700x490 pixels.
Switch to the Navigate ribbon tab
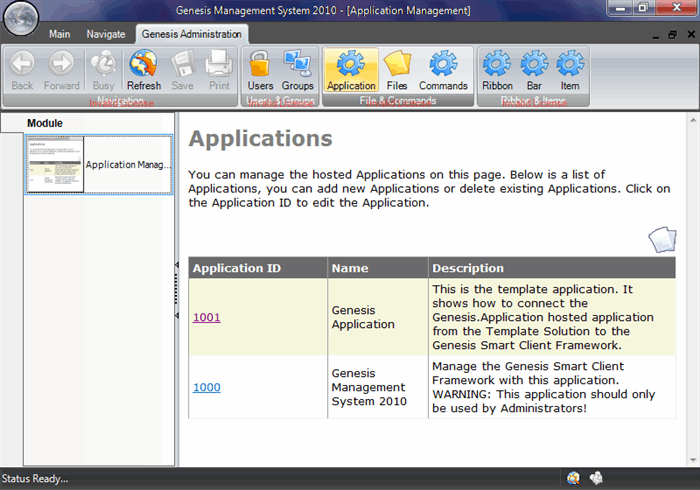tap(106, 34)
